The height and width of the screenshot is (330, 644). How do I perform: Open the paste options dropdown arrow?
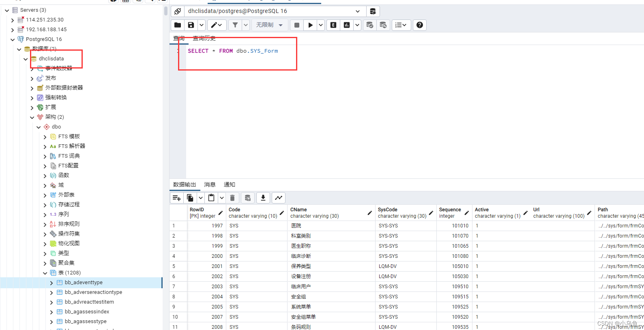(x=222, y=198)
